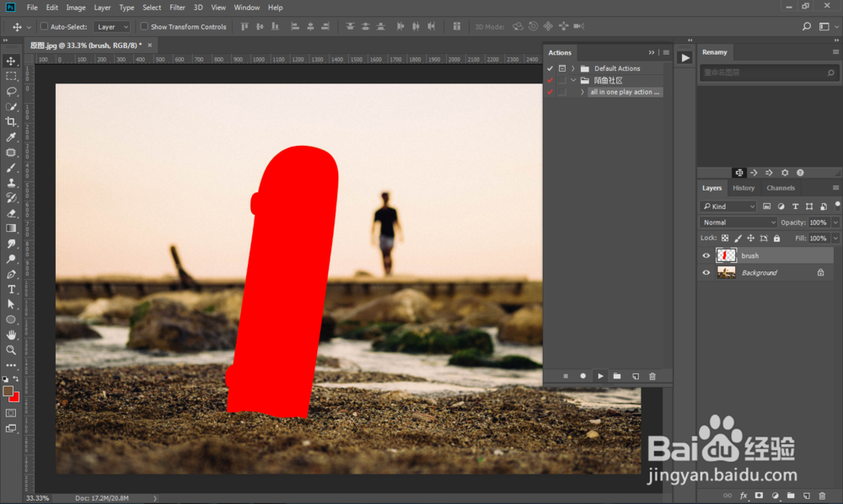This screenshot has height=504, width=843.
Task: Enable Show Transform Controls checkbox
Action: [x=144, y=26]
